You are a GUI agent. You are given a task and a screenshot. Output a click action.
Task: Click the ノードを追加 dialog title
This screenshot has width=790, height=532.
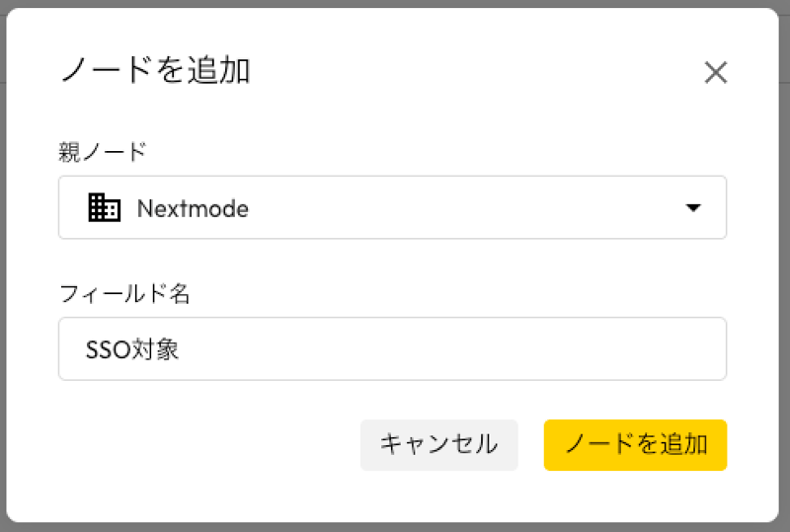154,71
